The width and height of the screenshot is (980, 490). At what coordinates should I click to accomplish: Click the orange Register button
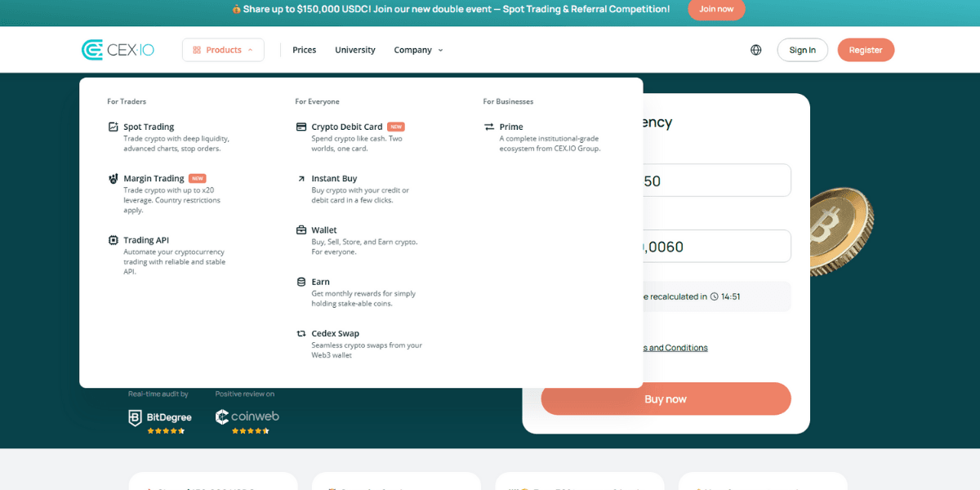pos(865,50)
